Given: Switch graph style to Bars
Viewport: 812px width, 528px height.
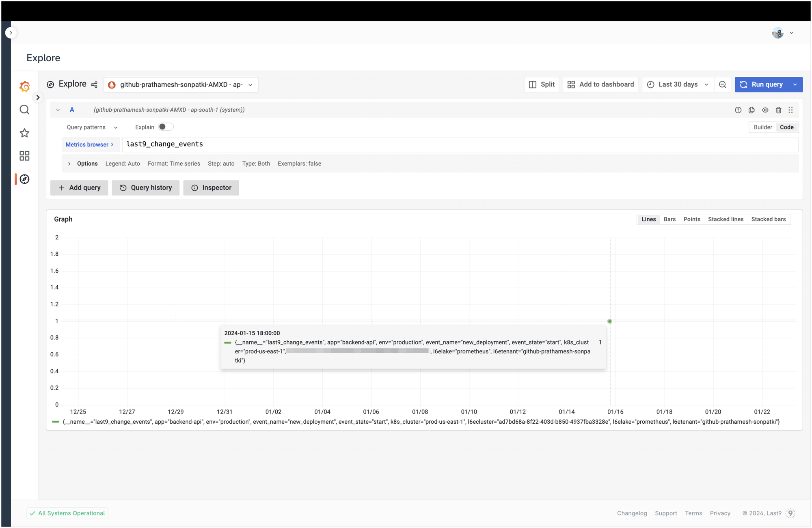Looking at the screenshot, I should tap(669, 219).
